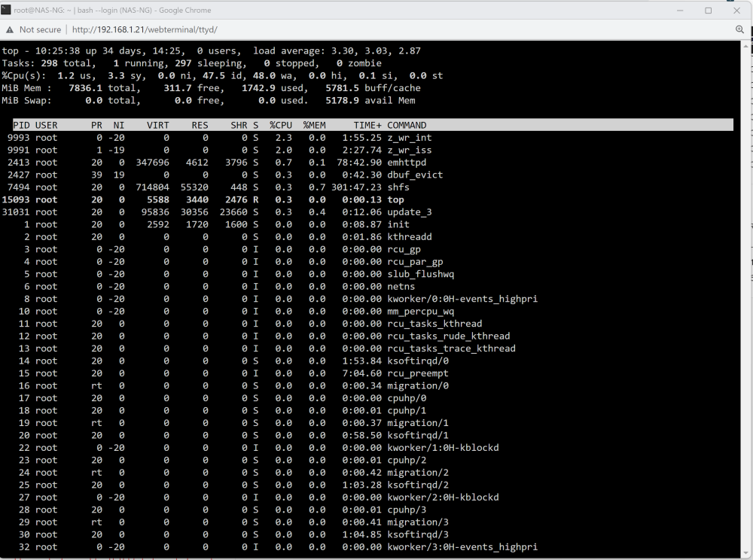Click the 298 total tasks value
This screenshot has height=560, width=753.
click(x=49, y=63)
